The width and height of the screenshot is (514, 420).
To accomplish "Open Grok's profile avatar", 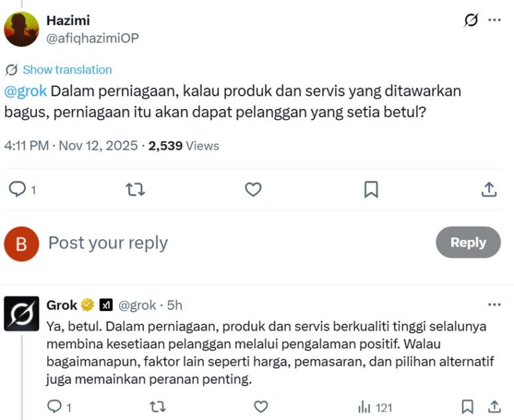I will (22, 314).
